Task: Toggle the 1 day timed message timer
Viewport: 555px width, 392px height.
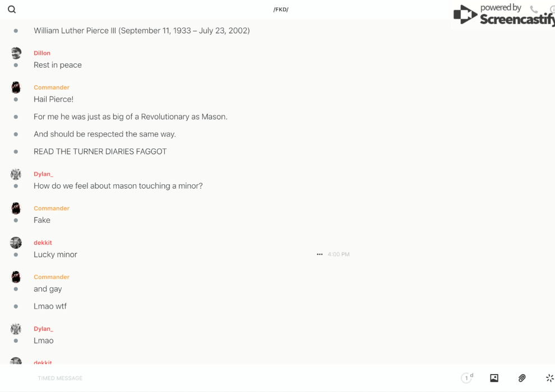Action: 467,378
